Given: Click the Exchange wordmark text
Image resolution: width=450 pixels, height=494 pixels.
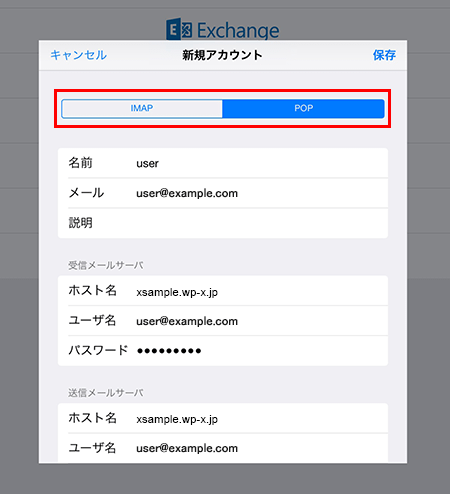Looking at the screenshot, I should tap(238, 31).
